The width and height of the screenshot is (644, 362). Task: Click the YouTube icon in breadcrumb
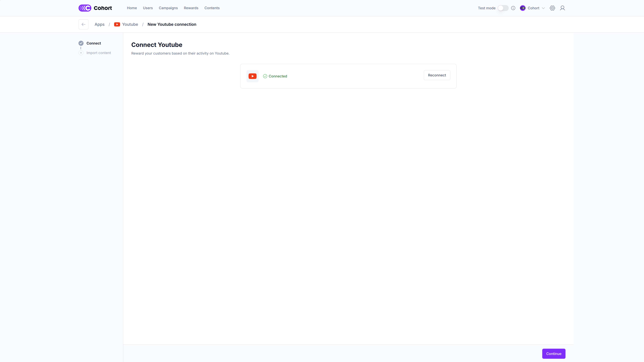click(117, 24)
